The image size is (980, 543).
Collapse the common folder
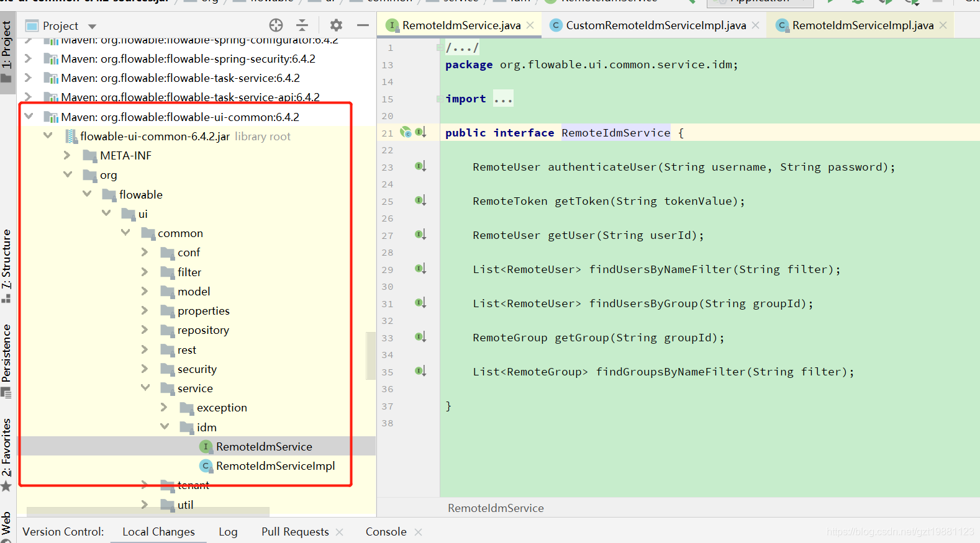point(125,232)
